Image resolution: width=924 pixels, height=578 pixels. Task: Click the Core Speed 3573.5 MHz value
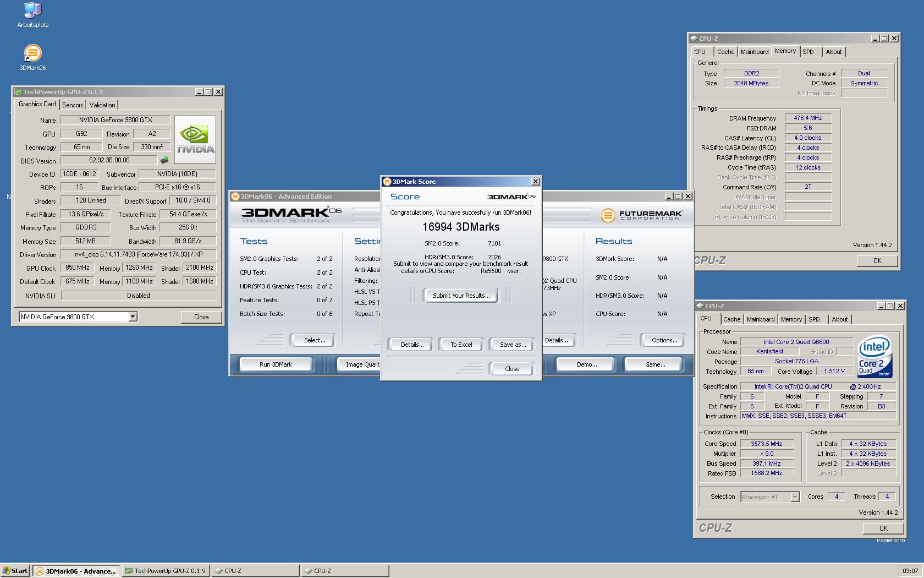point(767,444)
